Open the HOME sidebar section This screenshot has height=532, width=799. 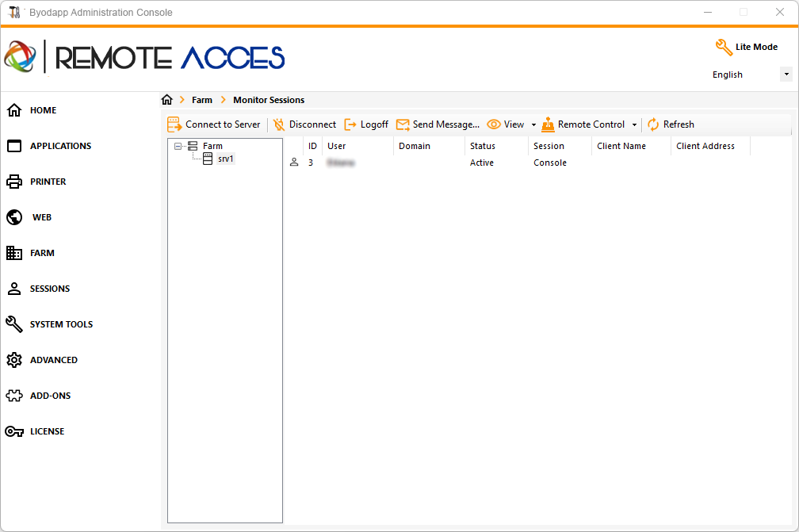click(x=43, y=110)
